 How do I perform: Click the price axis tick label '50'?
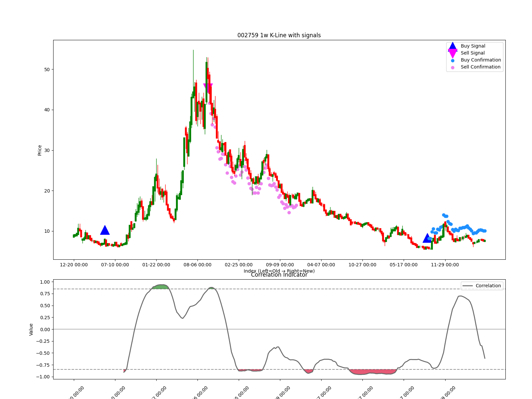pos(47,69)
